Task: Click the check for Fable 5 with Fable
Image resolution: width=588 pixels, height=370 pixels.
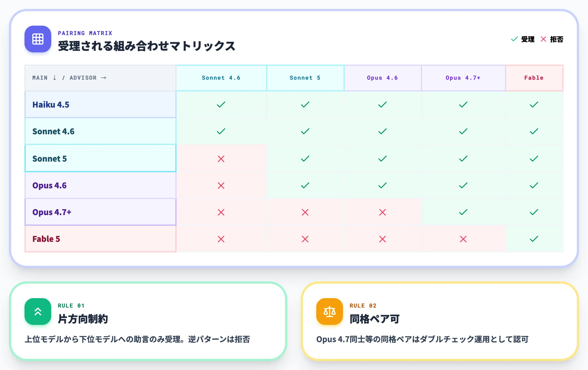Action: tap(534, 239)
